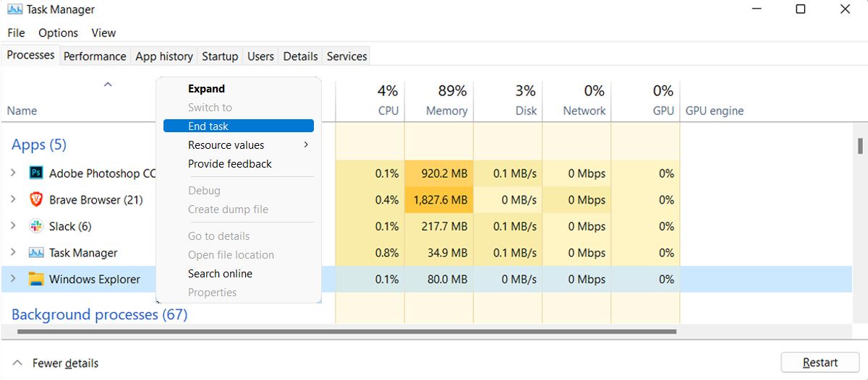
Task: Select Search online from context menu
Action: click(x=221, y=274)
